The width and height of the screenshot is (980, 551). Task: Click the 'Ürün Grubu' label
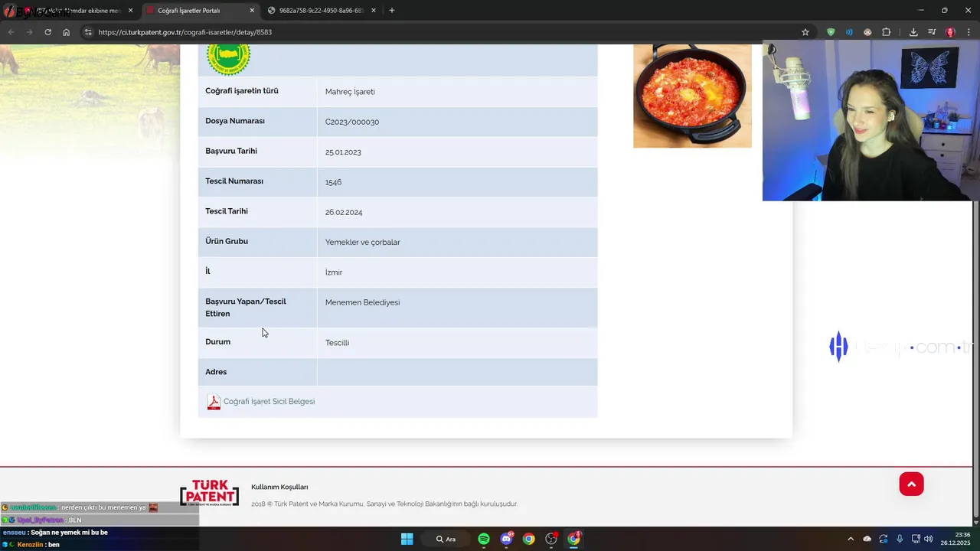(227, 241)
